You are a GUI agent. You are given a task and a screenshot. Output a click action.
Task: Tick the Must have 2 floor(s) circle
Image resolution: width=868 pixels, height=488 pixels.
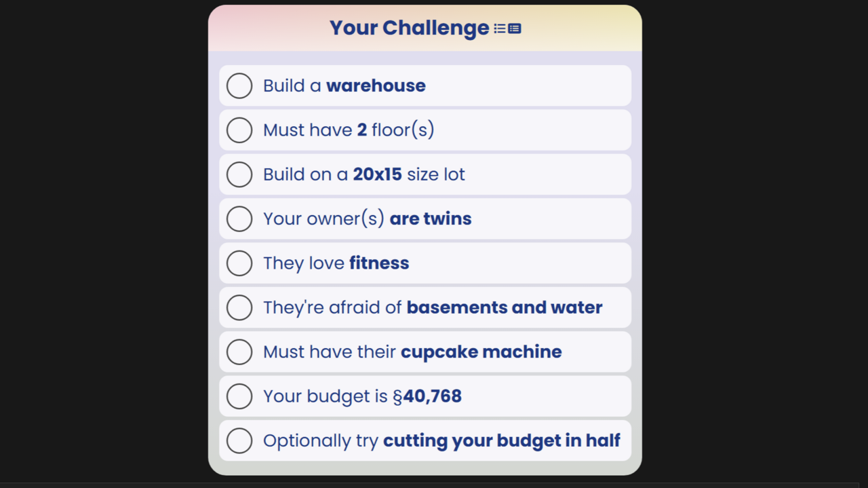pyautogui.click(x=239, y=130)
